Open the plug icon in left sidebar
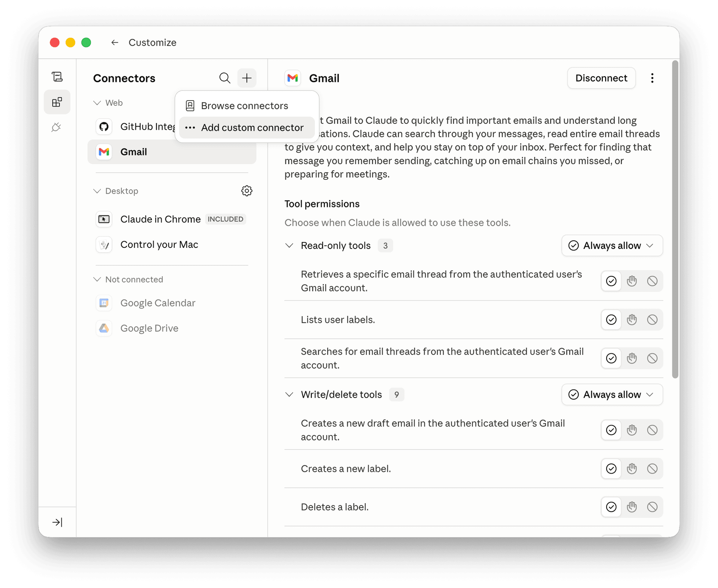 (56, 127)
